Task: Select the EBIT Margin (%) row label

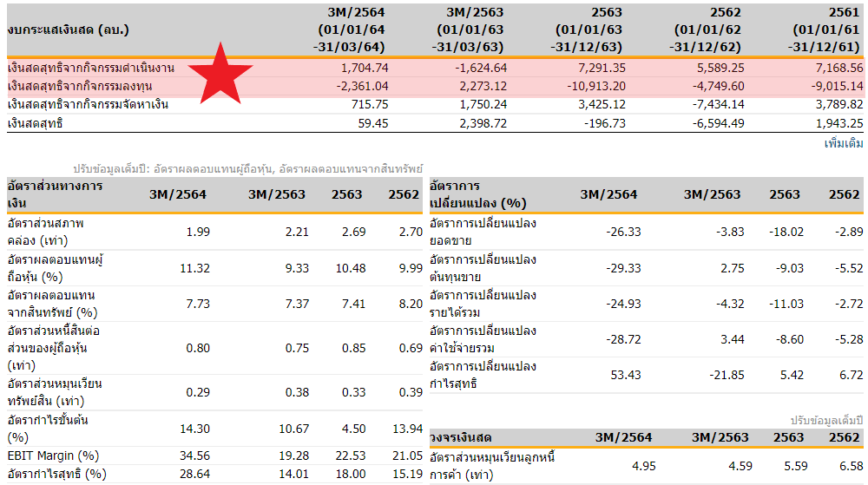Action: click(53, 456)
